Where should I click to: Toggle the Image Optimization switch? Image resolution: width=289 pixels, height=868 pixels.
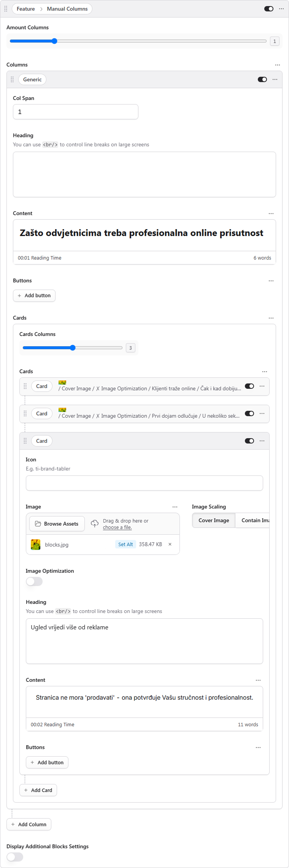[x=34, y=581]
